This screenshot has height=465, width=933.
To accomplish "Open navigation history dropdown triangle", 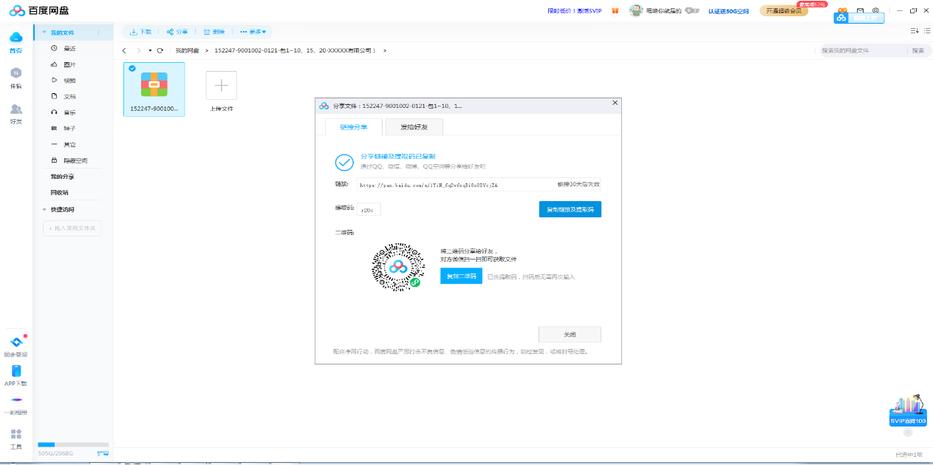I will point(150,51).
